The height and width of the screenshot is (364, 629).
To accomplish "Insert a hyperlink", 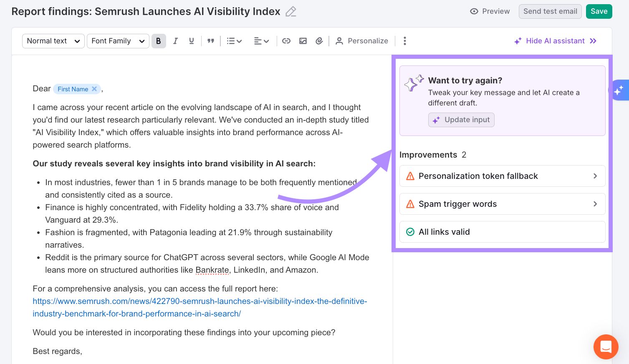I will click(x=286, y=40).
